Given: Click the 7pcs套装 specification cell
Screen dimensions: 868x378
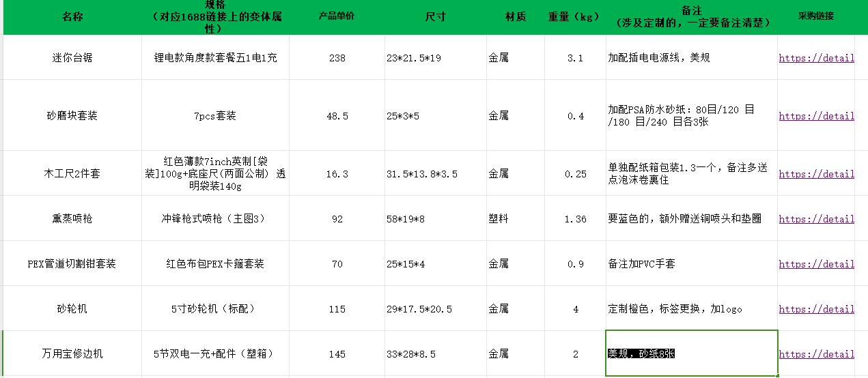Looking at the screenshot, I should 215,116.
